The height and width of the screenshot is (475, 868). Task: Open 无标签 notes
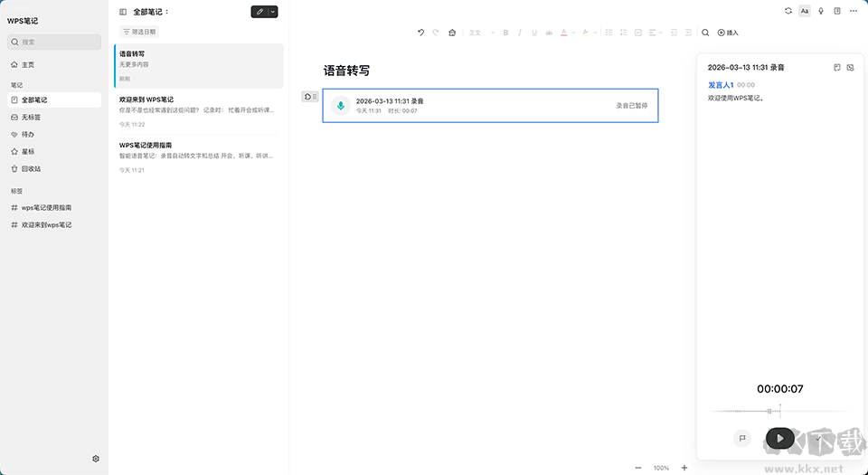(54, 118)
